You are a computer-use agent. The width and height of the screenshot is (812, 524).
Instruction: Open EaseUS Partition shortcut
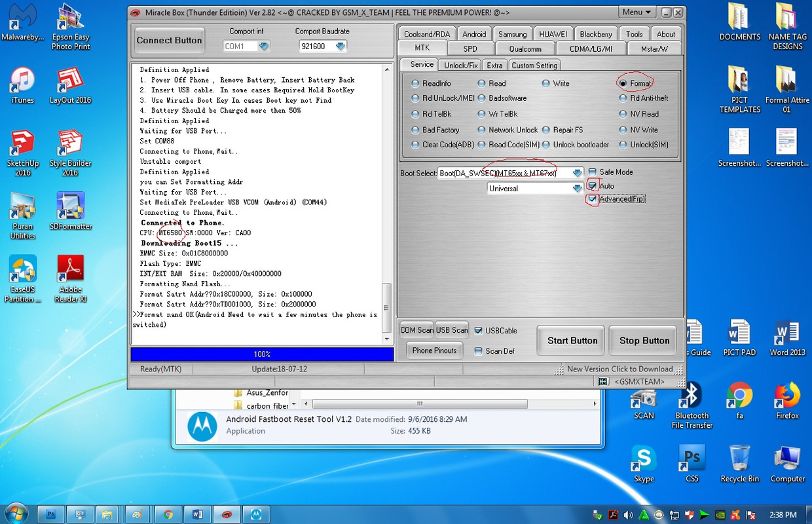pyautogui.click(x=22, y=280)
